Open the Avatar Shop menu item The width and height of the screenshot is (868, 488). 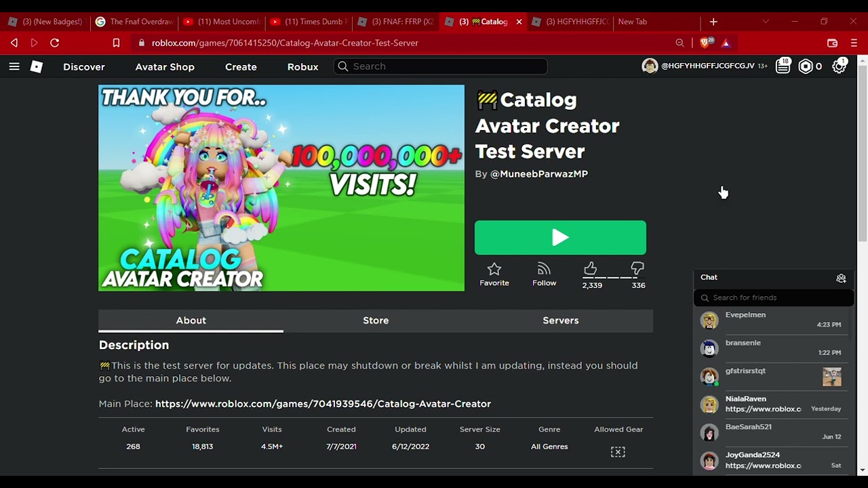pyautogui.click(x=165, y=66)
